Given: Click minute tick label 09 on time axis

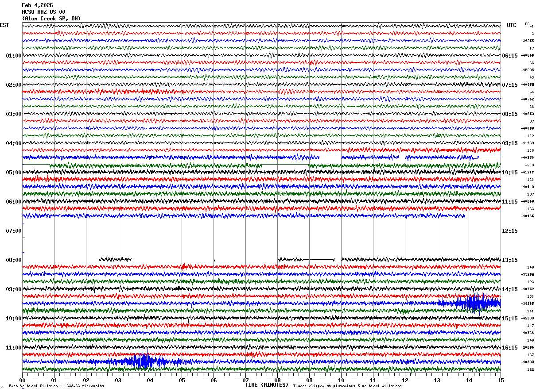Looking at the screenshot, I should click(x=309, y=380).
